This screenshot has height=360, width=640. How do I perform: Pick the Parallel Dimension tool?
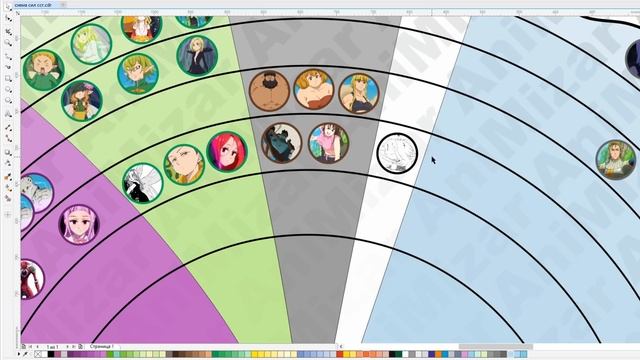point(8,127)
